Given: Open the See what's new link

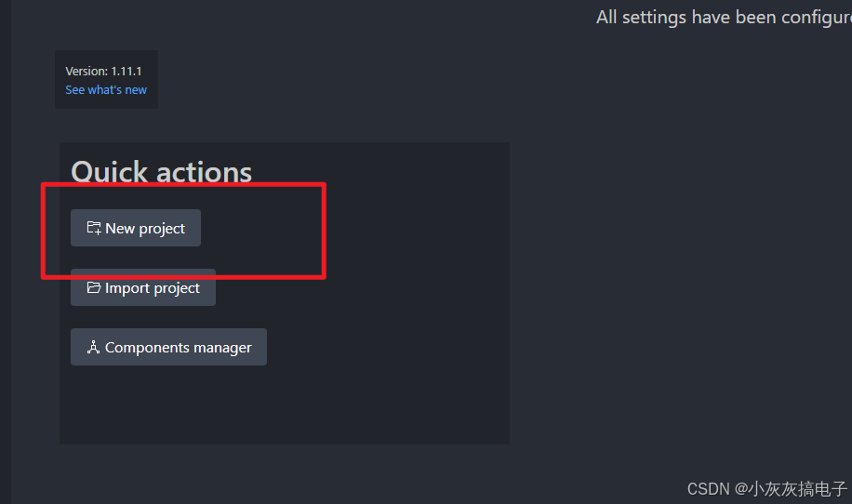Looking at the screenshot, I should [x=106, y=89].
